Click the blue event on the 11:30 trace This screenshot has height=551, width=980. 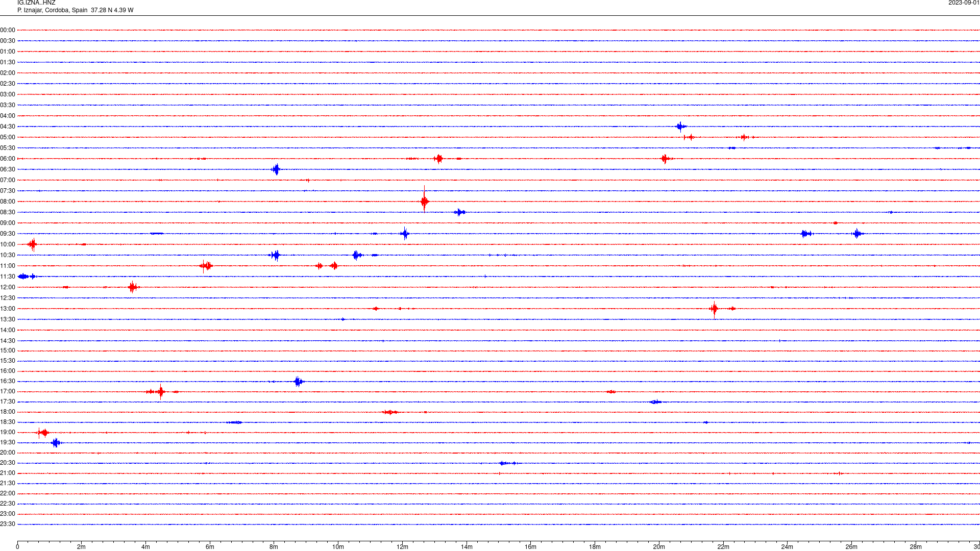27,277
